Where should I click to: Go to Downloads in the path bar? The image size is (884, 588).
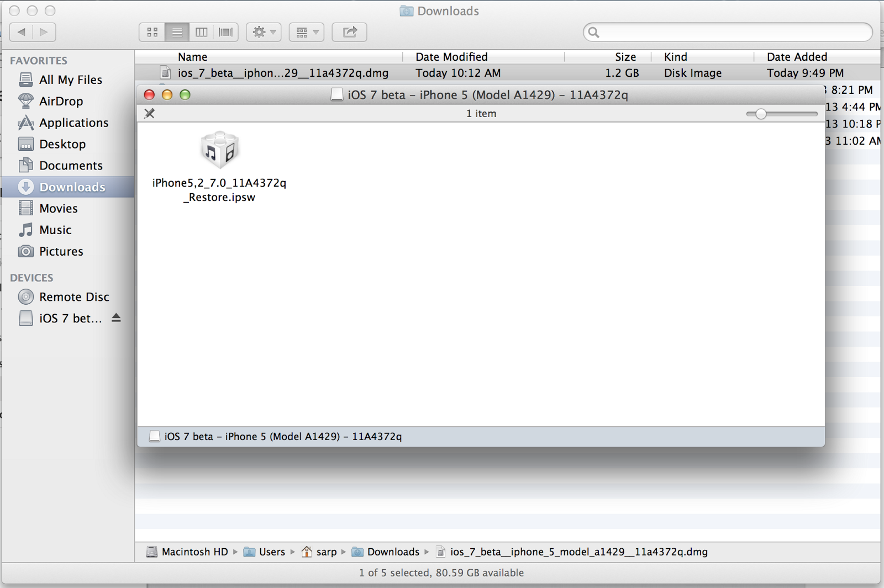coord(386,552)
